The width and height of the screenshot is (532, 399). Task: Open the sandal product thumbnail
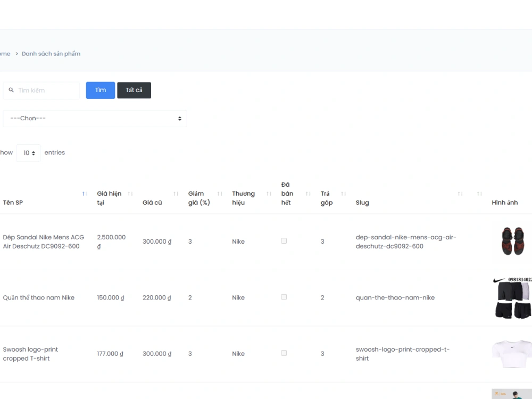(x=513, y=241)
